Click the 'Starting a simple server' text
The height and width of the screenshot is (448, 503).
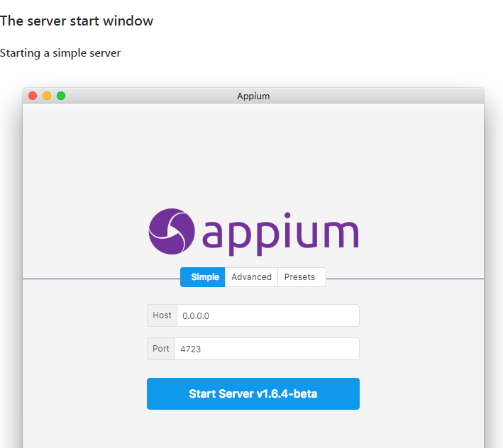pyautogui.click(x=60, y=53)
